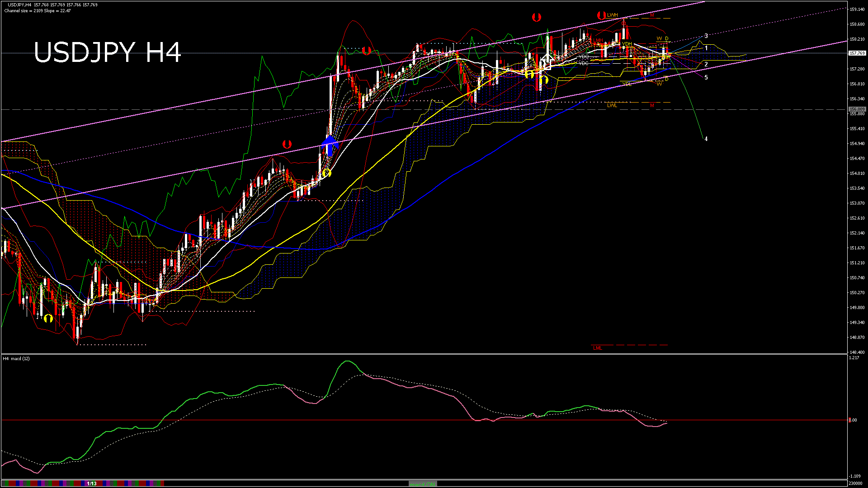Image resolution: width=868 pixels, height=488 pixels.
Task: Select the YDH level label
Action: click(x=627, y=44)
